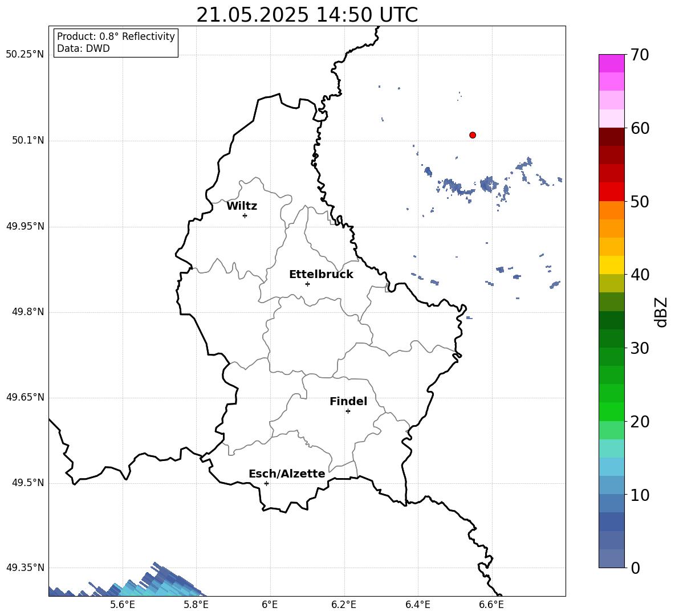
Task: Click the 6°E longitude label
Action: point(270,605)
